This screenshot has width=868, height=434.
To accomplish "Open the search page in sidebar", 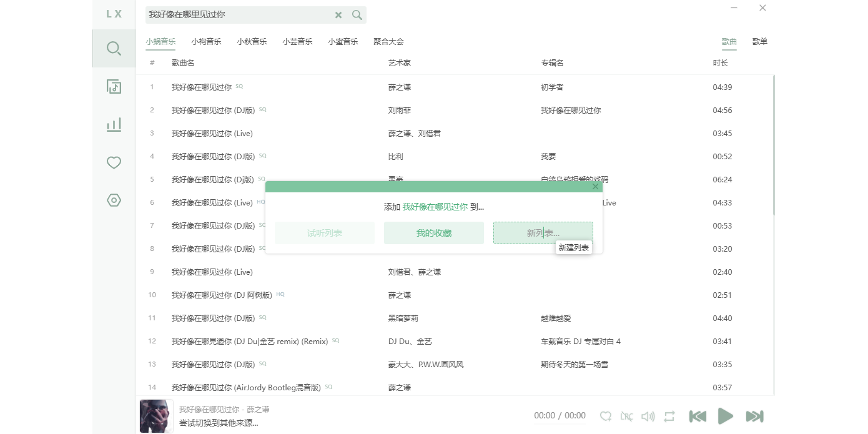I will [x=114, y=48].
